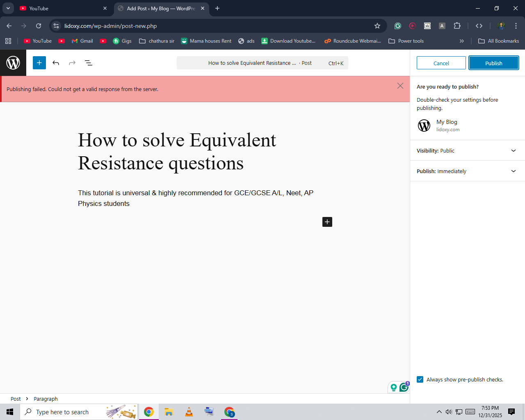Open the block inserter plus button

pyautogui.click(x=39, y=63)
